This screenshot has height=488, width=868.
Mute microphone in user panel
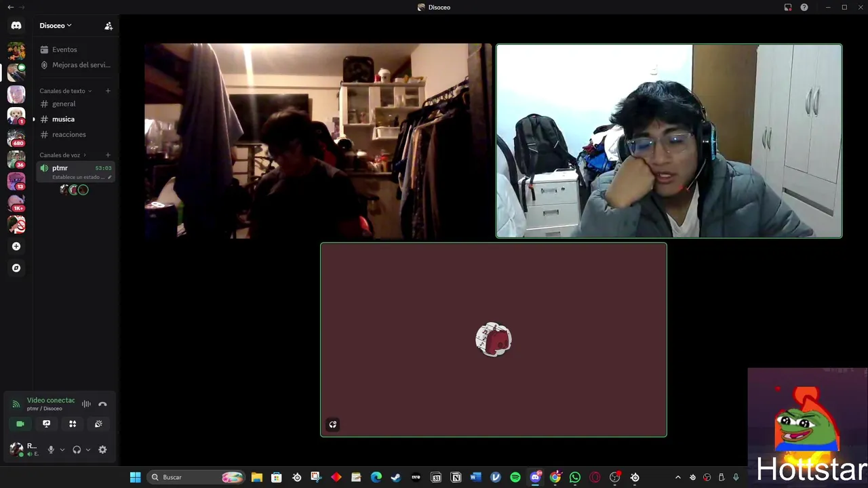pyautogui.click(x=51, y=449)
